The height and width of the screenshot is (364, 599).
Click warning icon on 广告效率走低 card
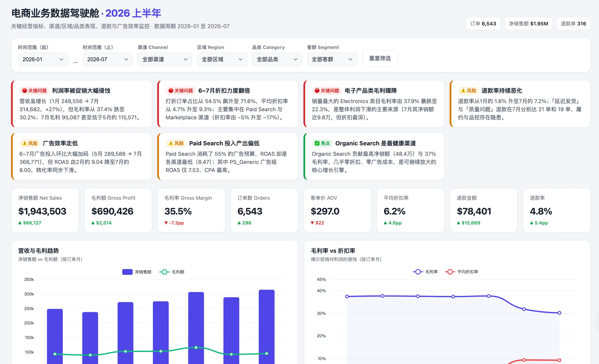point(25,143)
